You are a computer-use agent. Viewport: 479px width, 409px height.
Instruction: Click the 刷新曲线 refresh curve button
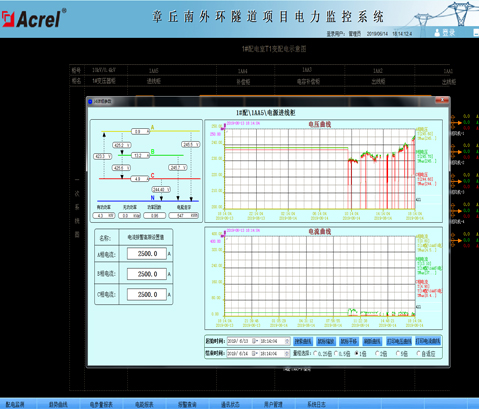[372, 341]
